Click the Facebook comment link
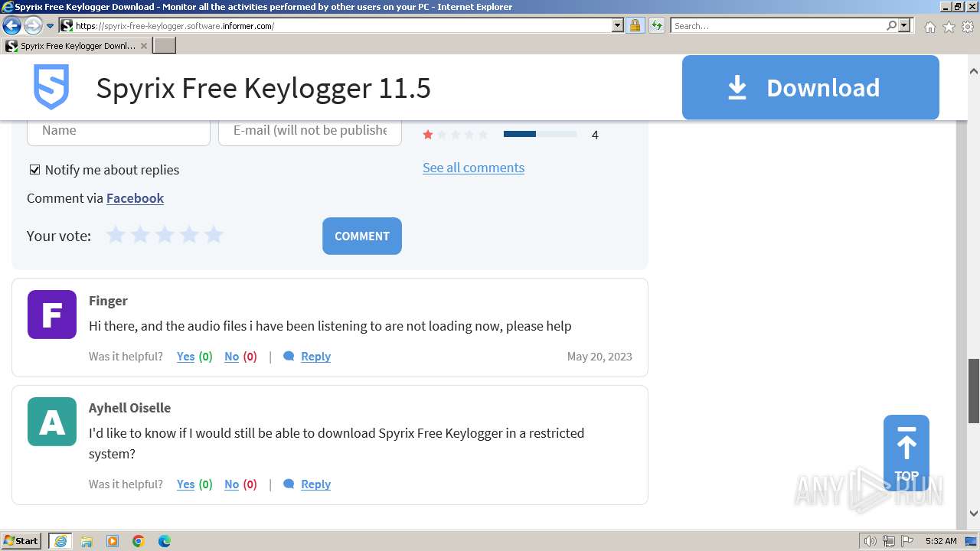 point(135,198)
